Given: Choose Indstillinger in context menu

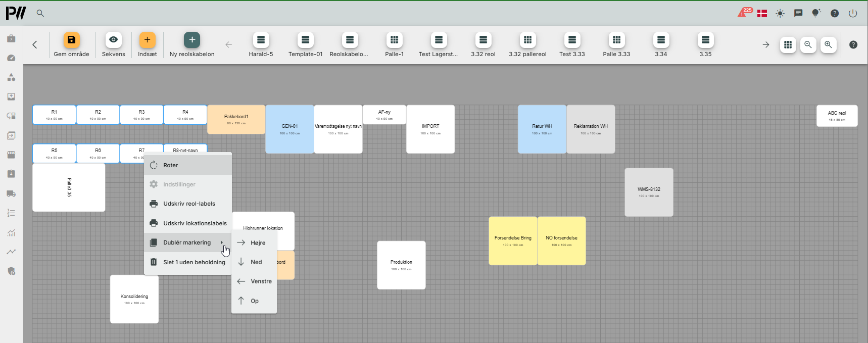Looking at the screenshot, I should click(188, 184).
